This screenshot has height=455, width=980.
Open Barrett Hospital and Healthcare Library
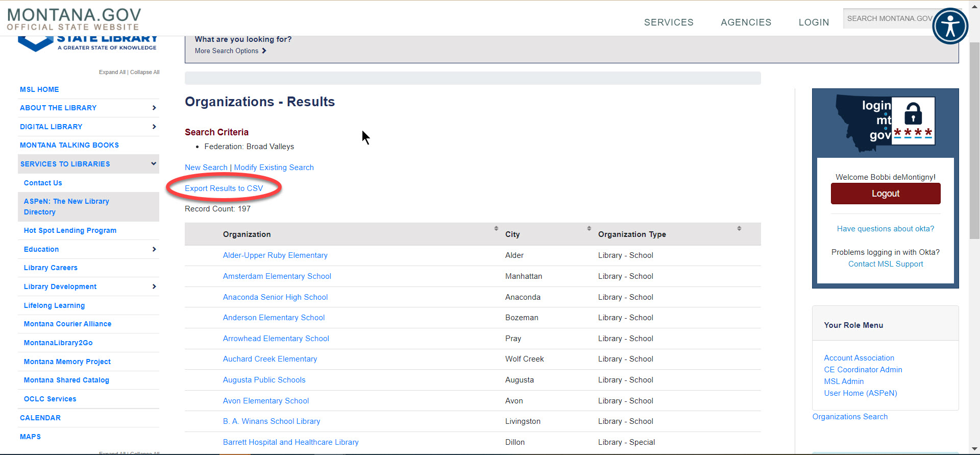291,442
